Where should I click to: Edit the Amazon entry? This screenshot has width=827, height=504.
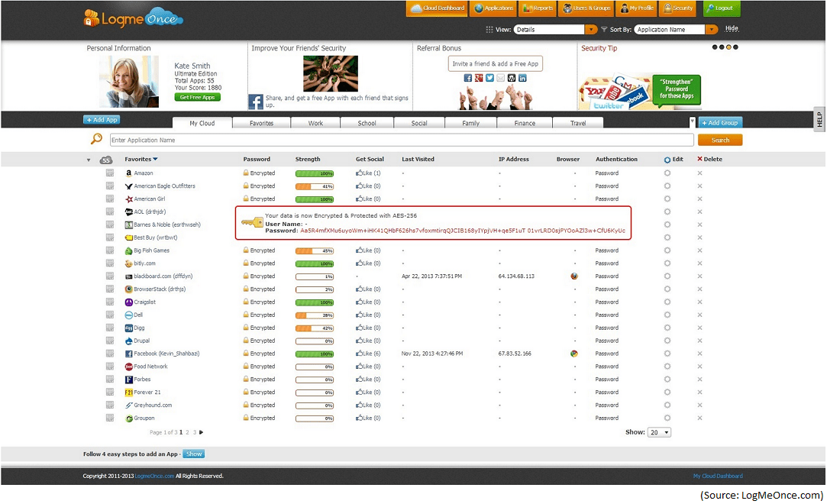point(667,173)
